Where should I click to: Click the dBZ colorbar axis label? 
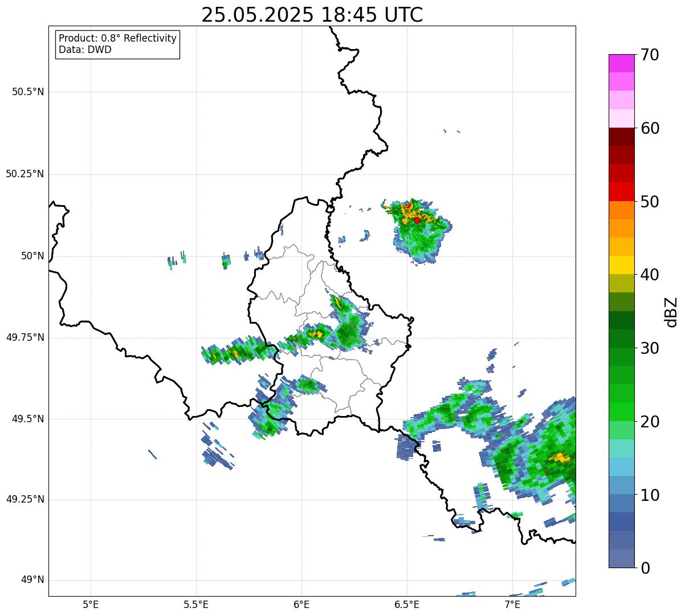tap(672, 312)
